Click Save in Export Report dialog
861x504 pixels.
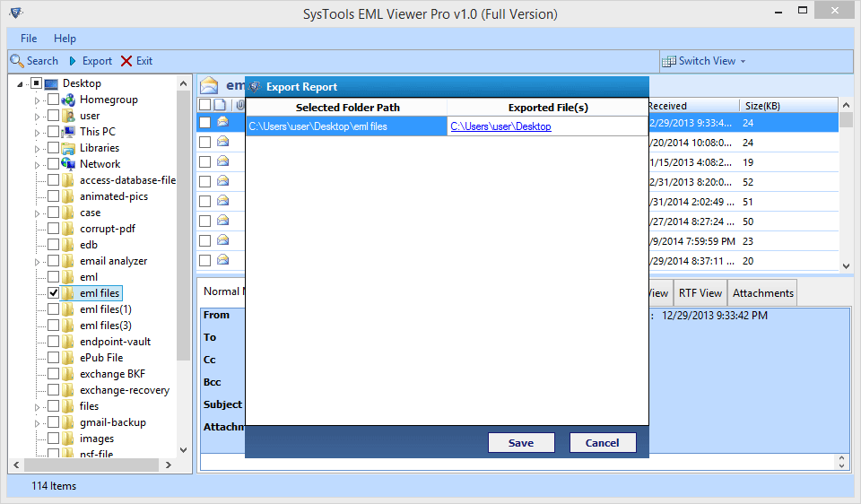[520, 442]
